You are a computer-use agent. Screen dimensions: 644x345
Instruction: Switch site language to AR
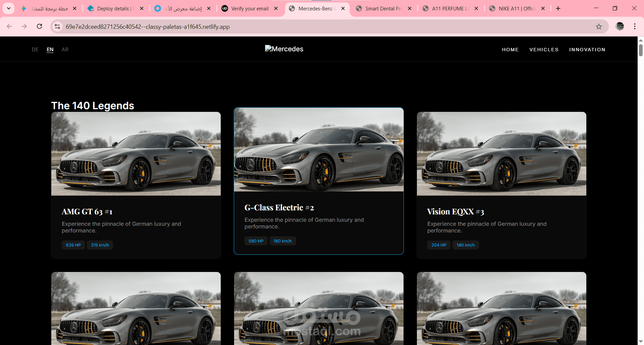(65, 50)
